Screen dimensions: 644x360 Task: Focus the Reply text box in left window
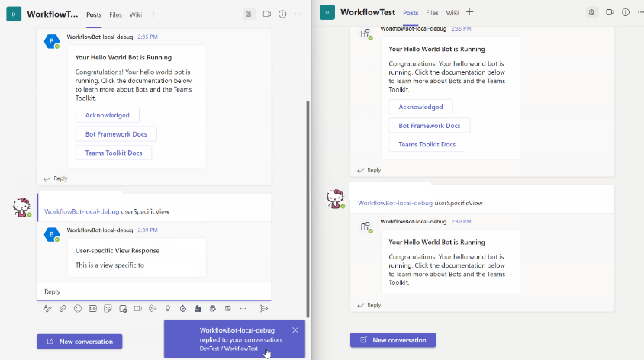coord(154,291)
